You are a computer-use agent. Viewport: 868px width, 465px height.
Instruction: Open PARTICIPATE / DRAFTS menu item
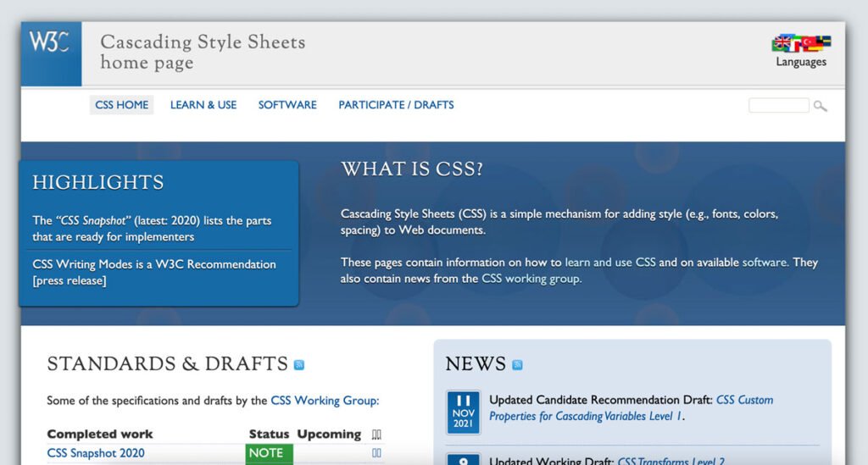(x=396, y=104)
